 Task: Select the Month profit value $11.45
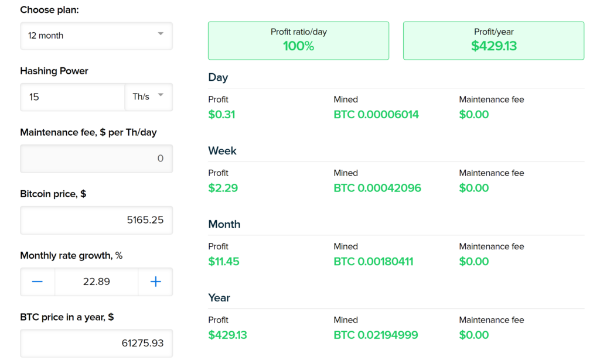223,262
